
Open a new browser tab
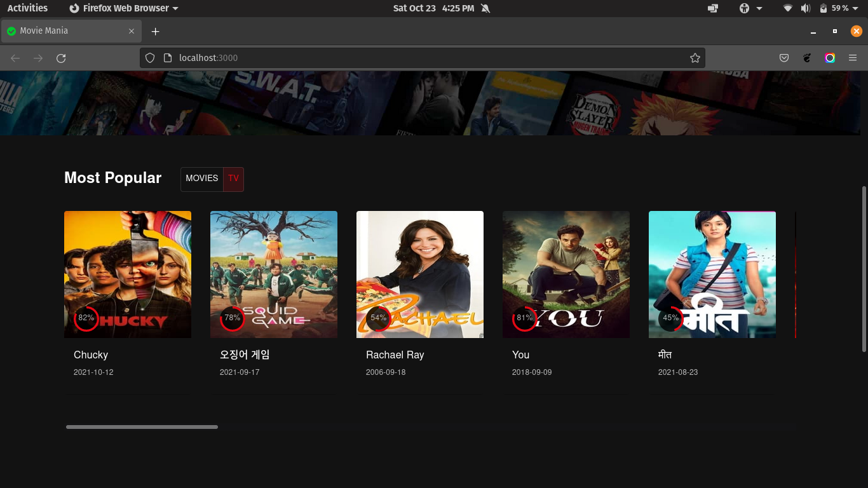pos(155,31)
